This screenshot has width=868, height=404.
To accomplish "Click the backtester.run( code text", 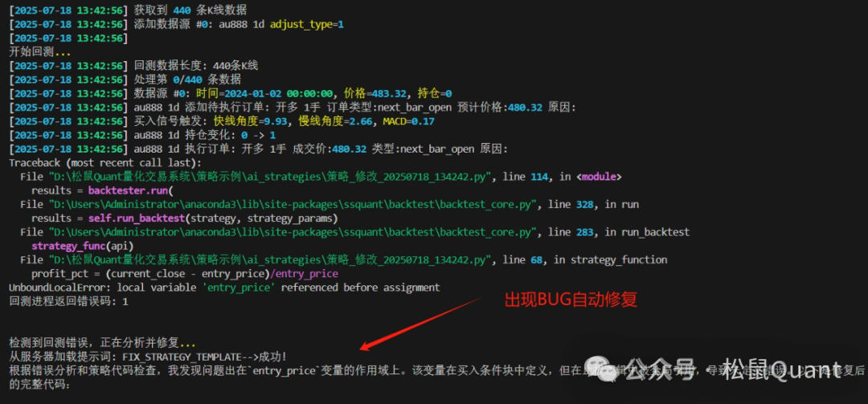I will pyautogui.click(x=131, y=191).
